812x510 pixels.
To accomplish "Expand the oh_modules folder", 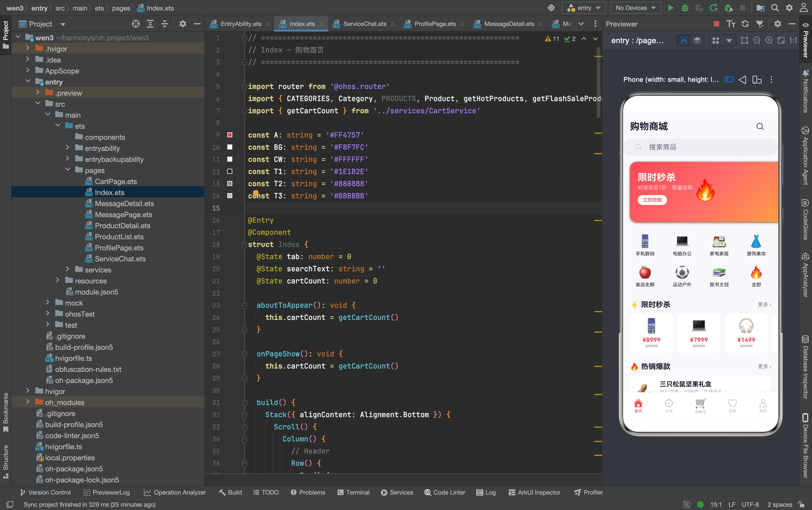I will [x=28, y=402].
